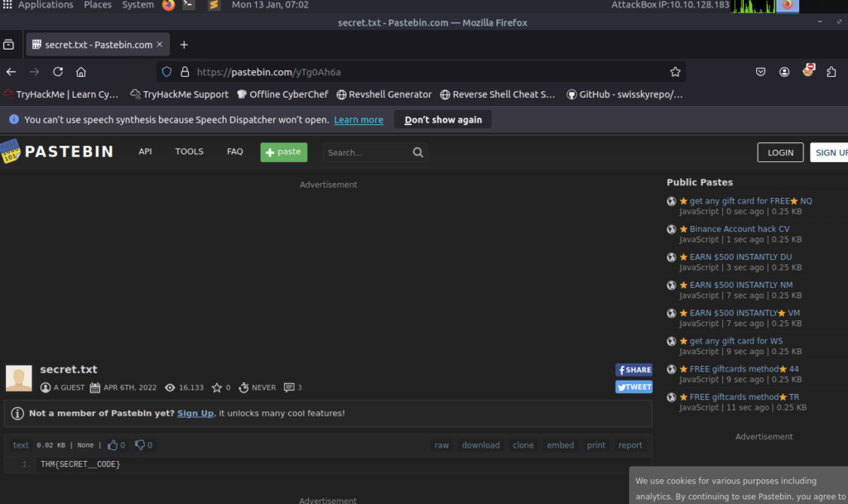
Task: Click the LOGIN button
Action: [780, 152]
